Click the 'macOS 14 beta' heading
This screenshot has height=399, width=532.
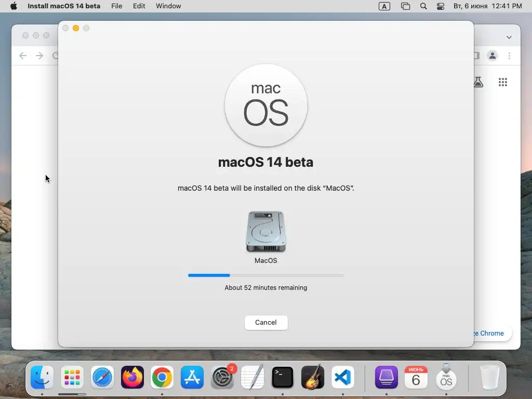[x=265, y=162]
